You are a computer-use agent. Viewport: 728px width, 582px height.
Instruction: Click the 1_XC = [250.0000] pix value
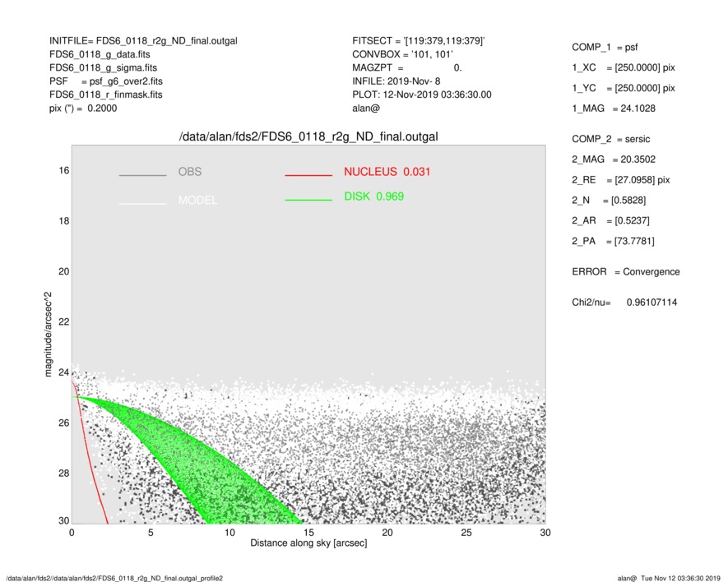[624, 67]
